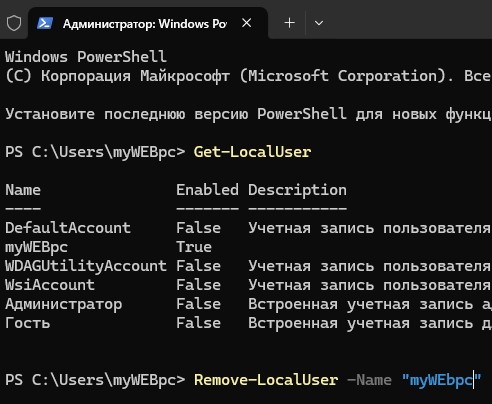This screenshot has width=492, height=404.
Task: Click the DefaultAccount row name
Action: click(x=68, y=228)
